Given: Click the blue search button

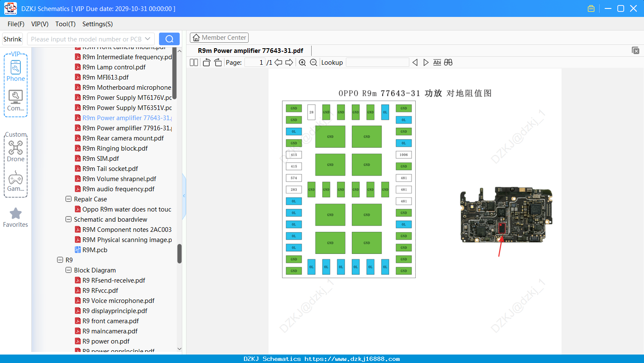Looking at the screenshot, I should (169, 39).
